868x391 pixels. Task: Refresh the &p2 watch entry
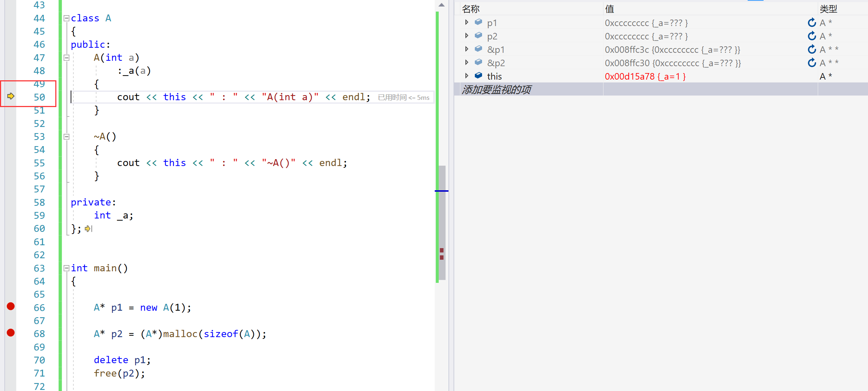point(812,63)
